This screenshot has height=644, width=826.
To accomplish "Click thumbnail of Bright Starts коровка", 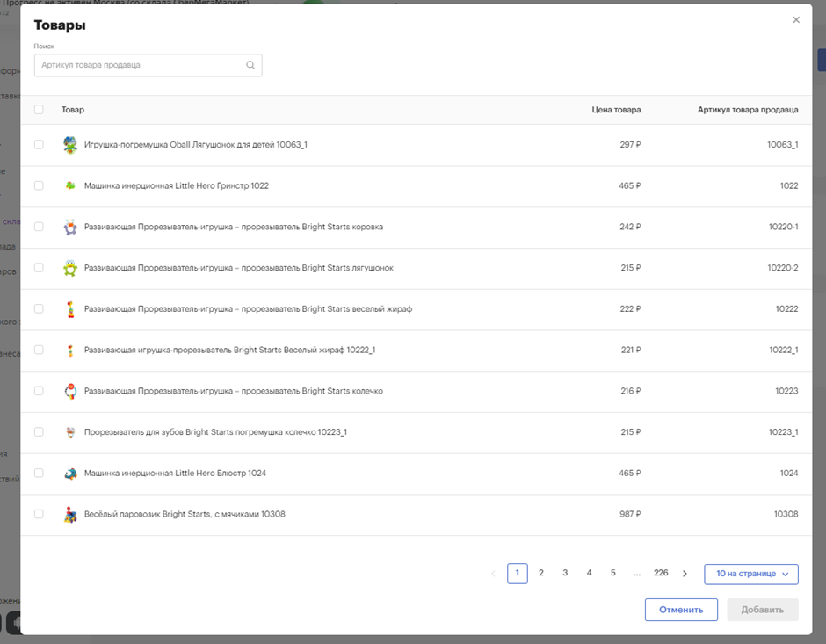I will coord(70,227).
